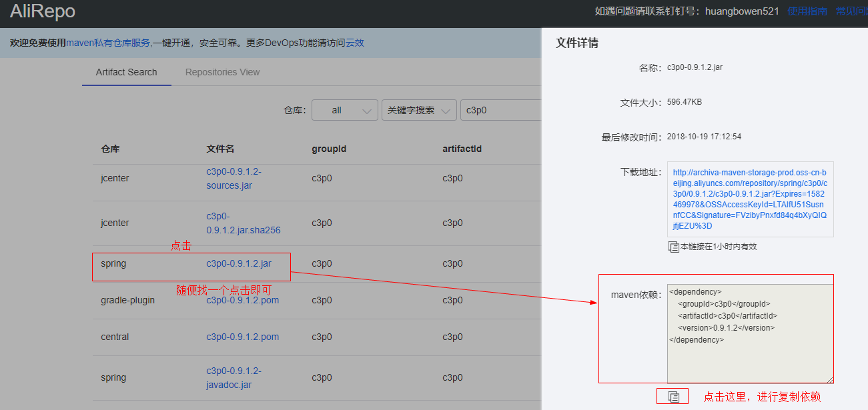Open c3p0-0.9.1.2.pom in gradle-plugin row
The image size is (868, 410).
coord(243,300)
